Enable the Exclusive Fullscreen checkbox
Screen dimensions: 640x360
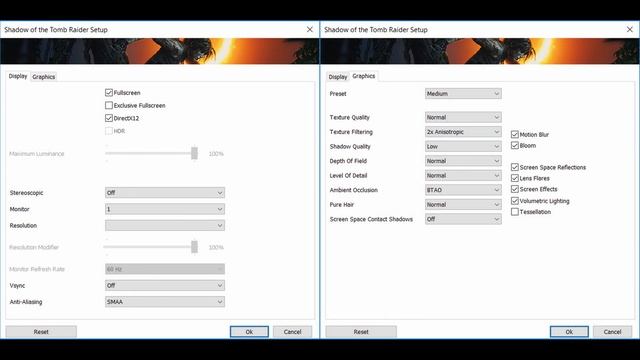[109, 105]
